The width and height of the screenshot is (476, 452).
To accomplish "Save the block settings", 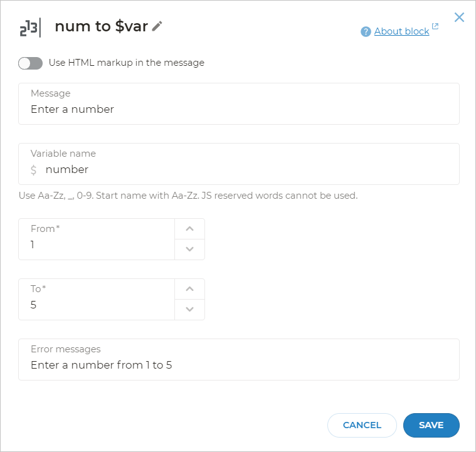I will (x=431, y=425).
